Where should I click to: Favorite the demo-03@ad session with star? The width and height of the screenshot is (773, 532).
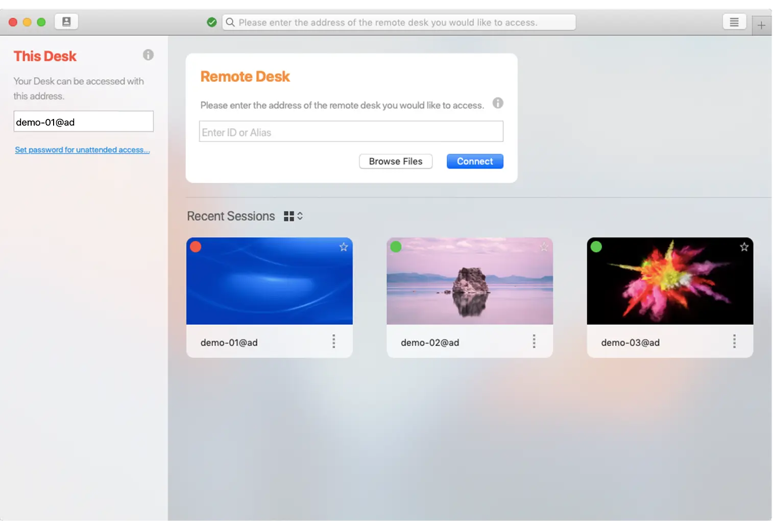click(x=744, y=247)
